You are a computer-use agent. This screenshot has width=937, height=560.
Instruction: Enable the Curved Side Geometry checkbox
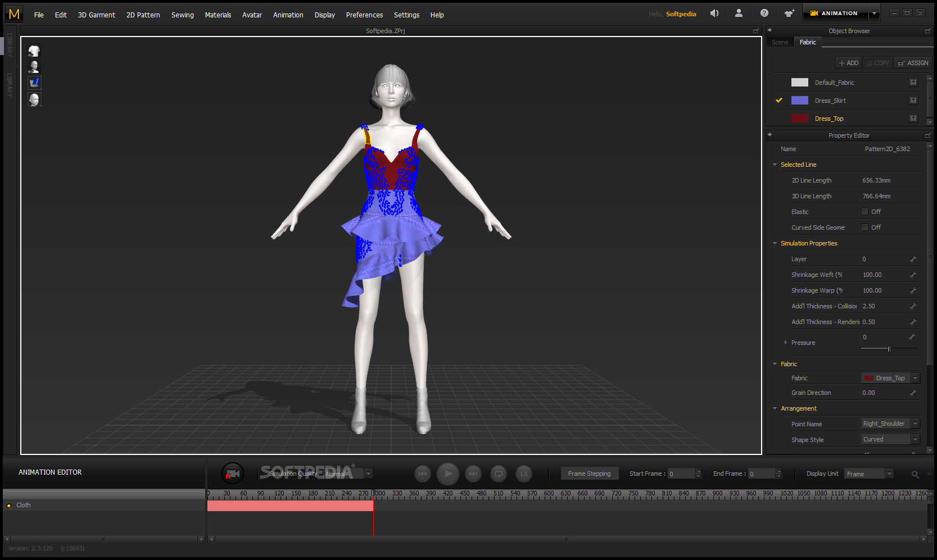pos(864,227)
